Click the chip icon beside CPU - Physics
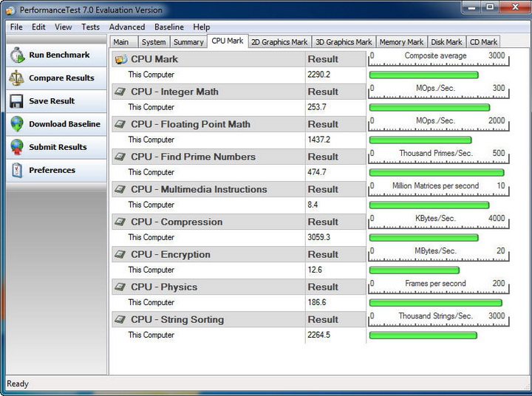The image size is (532, 396). click(x=120, y=287)
